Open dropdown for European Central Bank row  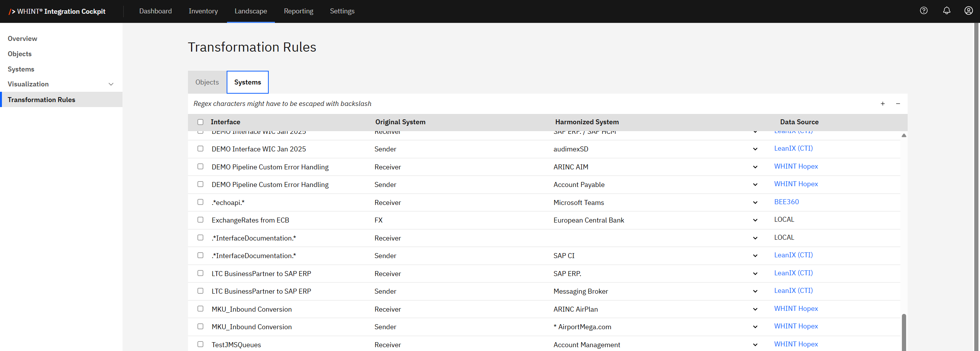pos(755,220)
